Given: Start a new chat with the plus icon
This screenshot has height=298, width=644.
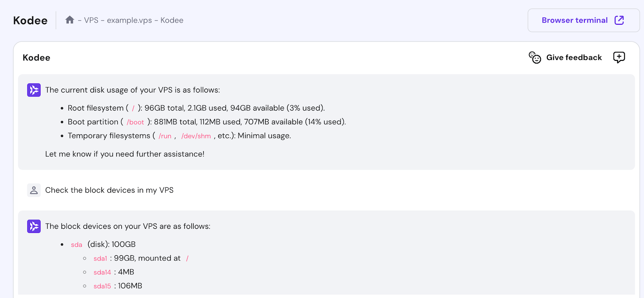Looking at the screenshot, I should click(x=619, y=57).
